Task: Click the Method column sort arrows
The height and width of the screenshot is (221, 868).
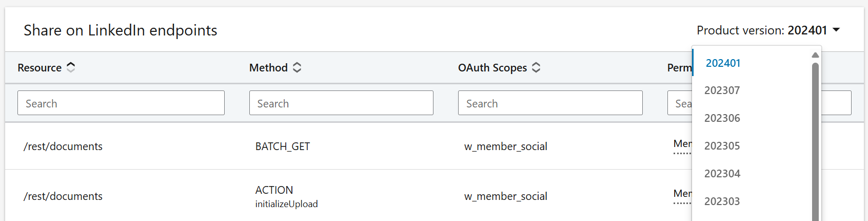Action: [297, 67]
